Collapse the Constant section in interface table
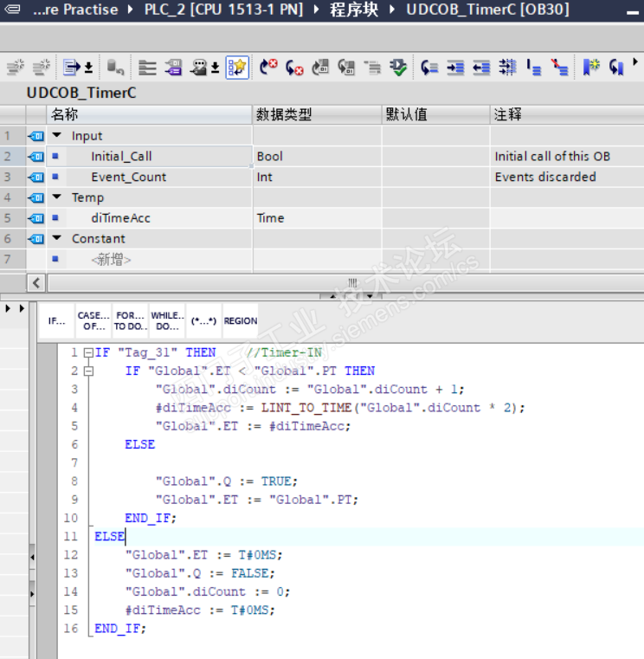 click(x=56, y=239)
